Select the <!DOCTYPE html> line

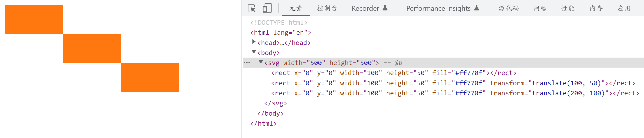279,23
